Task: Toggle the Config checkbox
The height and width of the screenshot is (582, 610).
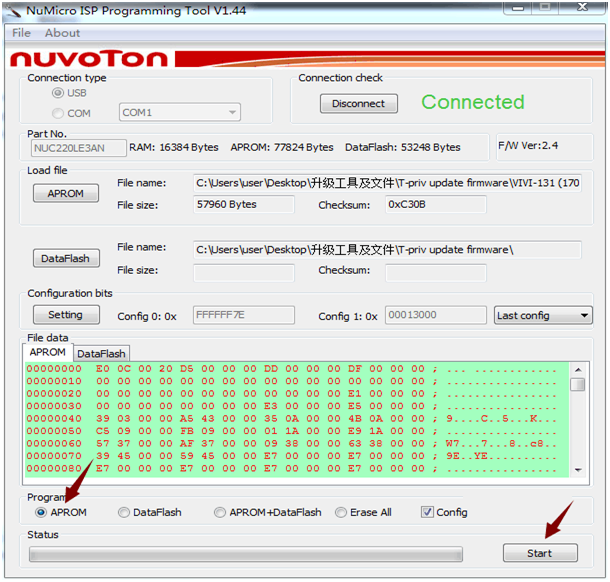Action: pos(427,512)
